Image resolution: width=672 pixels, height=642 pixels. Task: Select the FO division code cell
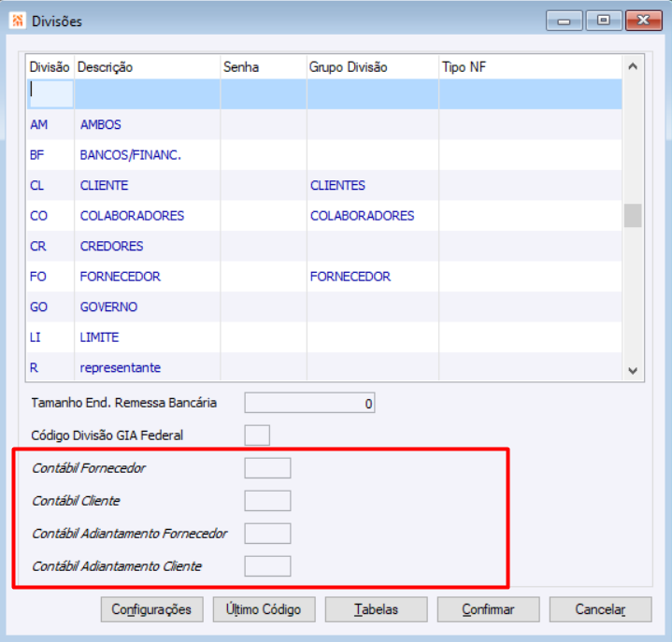[50, 277]
